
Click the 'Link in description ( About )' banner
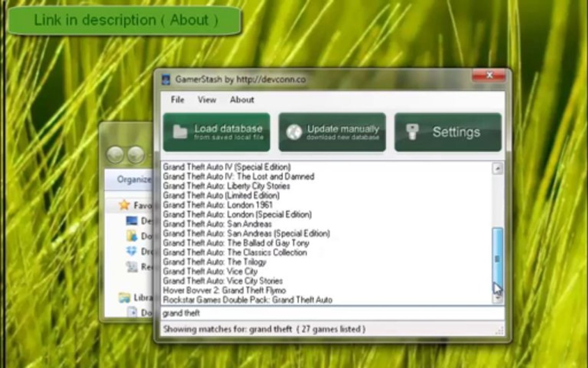point(125,20)
